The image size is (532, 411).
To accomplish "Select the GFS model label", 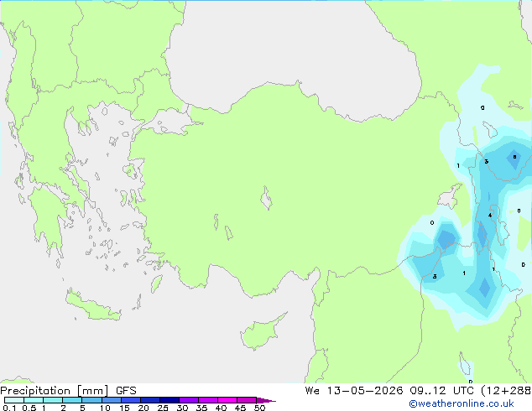I will (126, 391).
